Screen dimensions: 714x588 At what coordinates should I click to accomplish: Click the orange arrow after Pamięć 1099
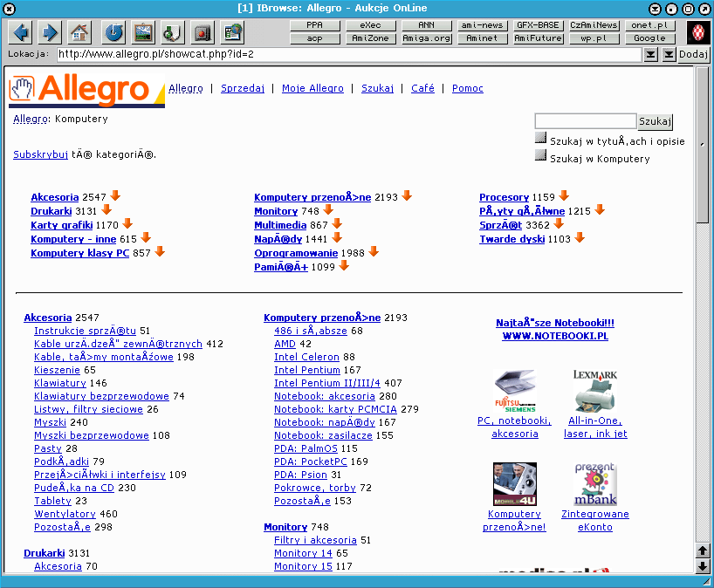(344, 266)
